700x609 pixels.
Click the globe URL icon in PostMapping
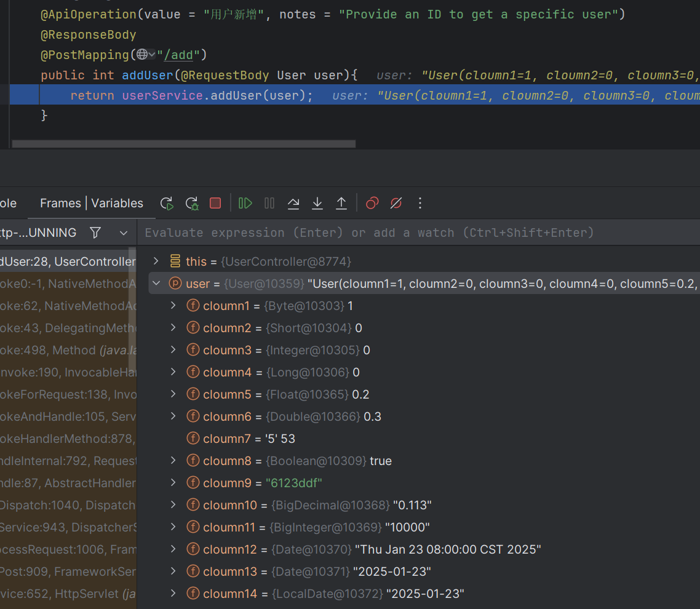[x=143, y=55]
